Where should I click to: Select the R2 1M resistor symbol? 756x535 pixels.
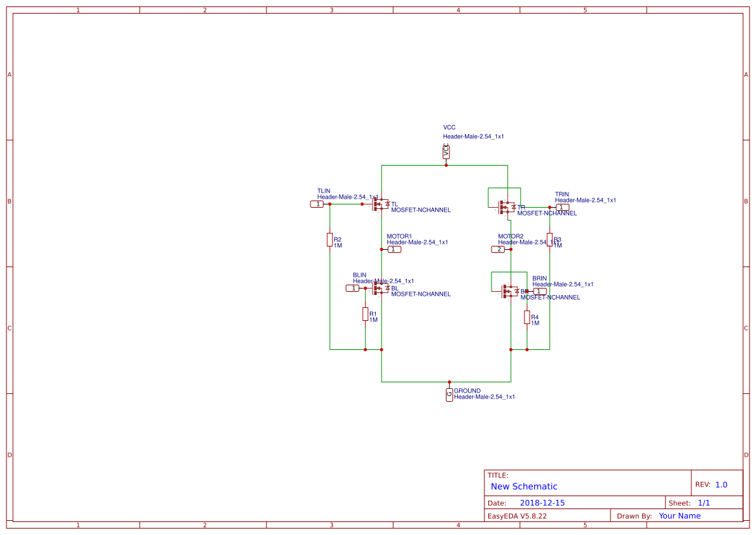[x=330, y=240]
